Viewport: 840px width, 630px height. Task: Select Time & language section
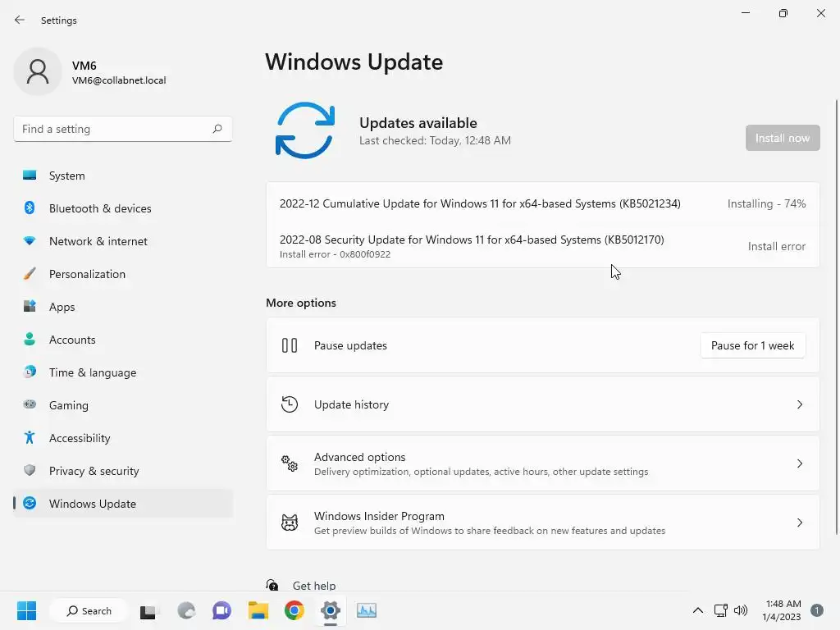(123, 372)
